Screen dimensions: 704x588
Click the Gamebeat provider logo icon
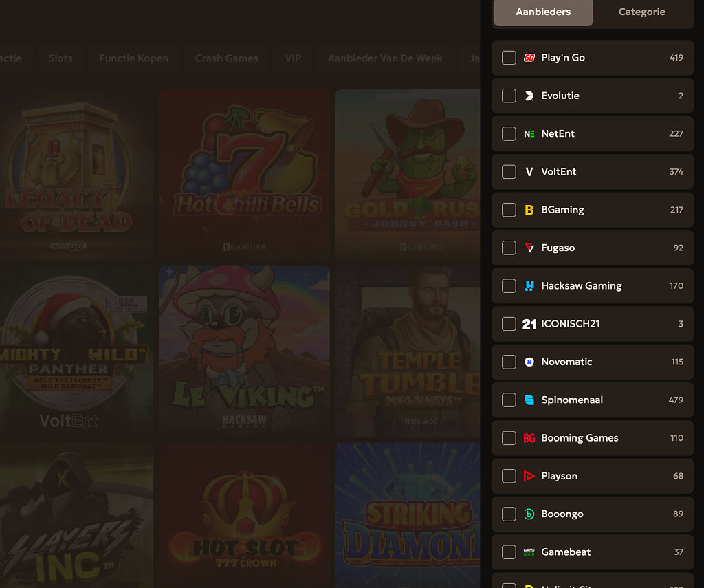529,552
